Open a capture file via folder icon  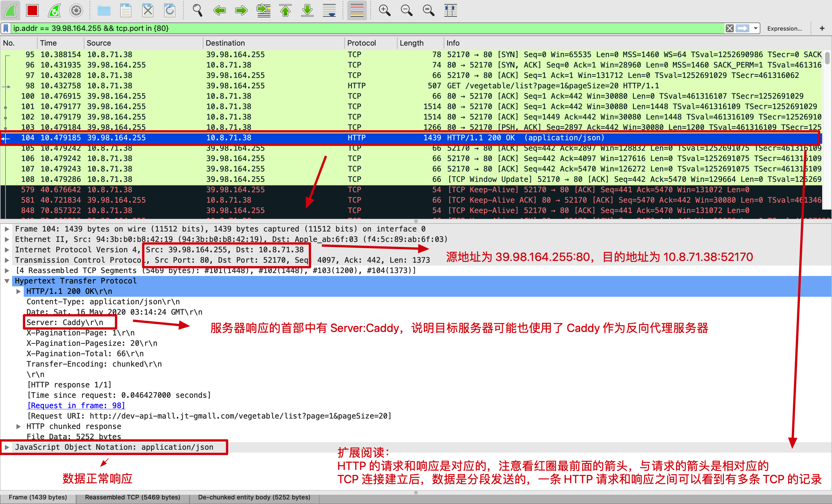pos(104,10)
